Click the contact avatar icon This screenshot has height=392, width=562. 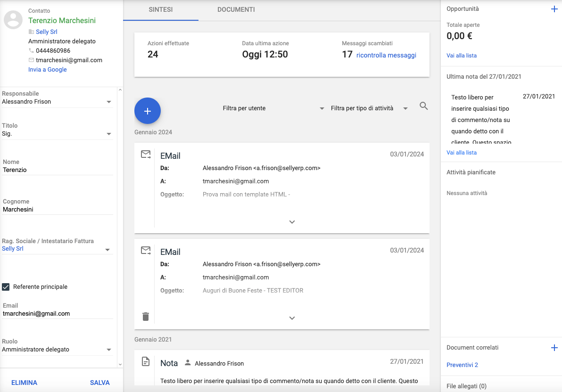click(13, 20)
